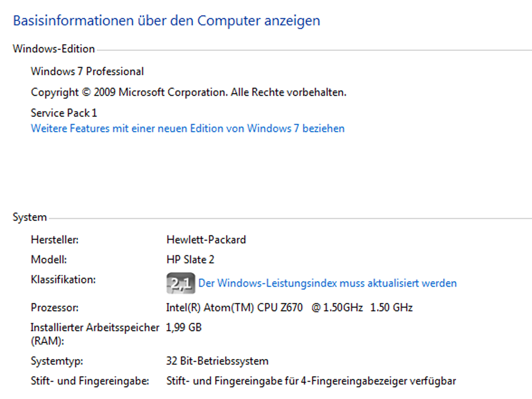This screenshot has height=399, width=532.
Task: Click the 'Klassifikation:' label
Action: [63, 280]
